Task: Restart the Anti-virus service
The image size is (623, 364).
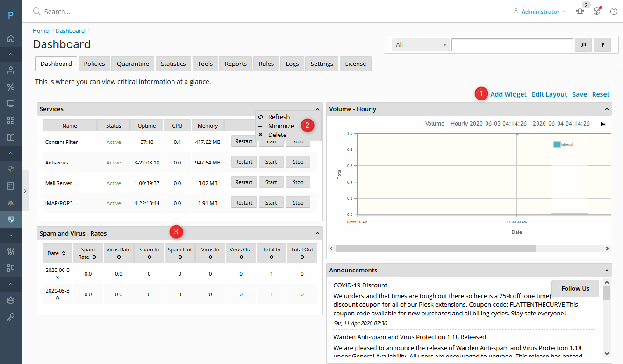Action: click(x=244, y=162)
